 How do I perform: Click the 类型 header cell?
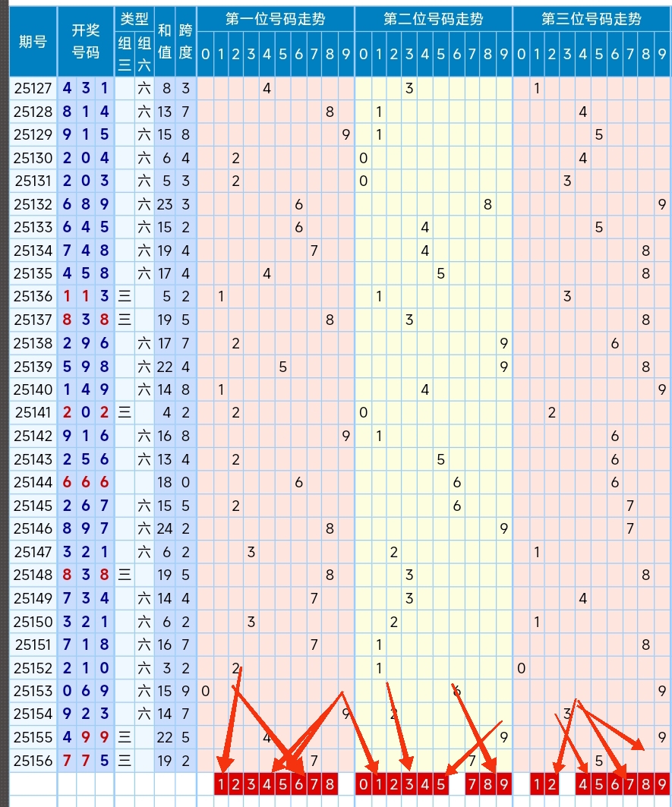pyautogui.click(x=134, y=19)
